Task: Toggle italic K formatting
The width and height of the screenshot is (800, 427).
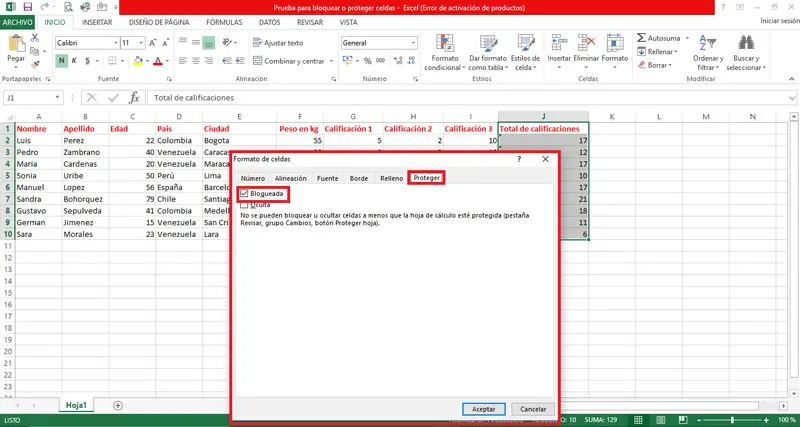Action: click(74, 61)
